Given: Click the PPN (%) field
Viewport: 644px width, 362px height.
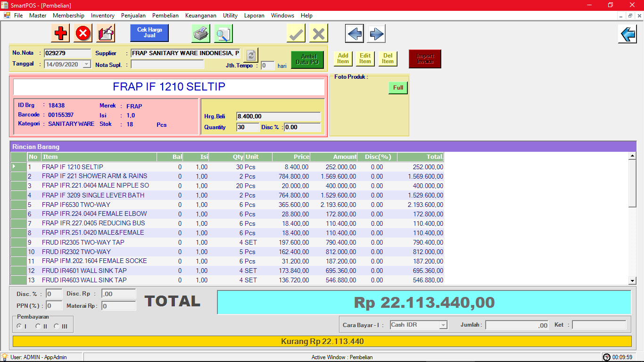Looking at the screenshot, I should pos(54,305).
